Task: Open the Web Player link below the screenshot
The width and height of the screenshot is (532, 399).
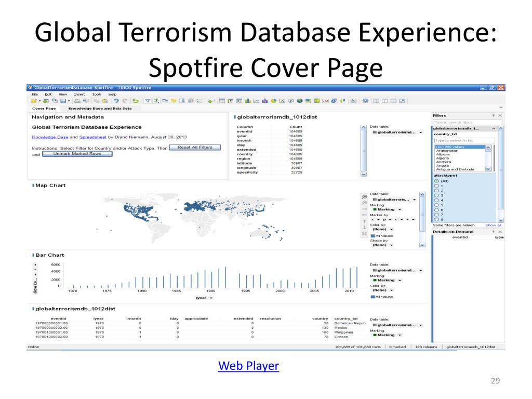Action: point(249,366)
